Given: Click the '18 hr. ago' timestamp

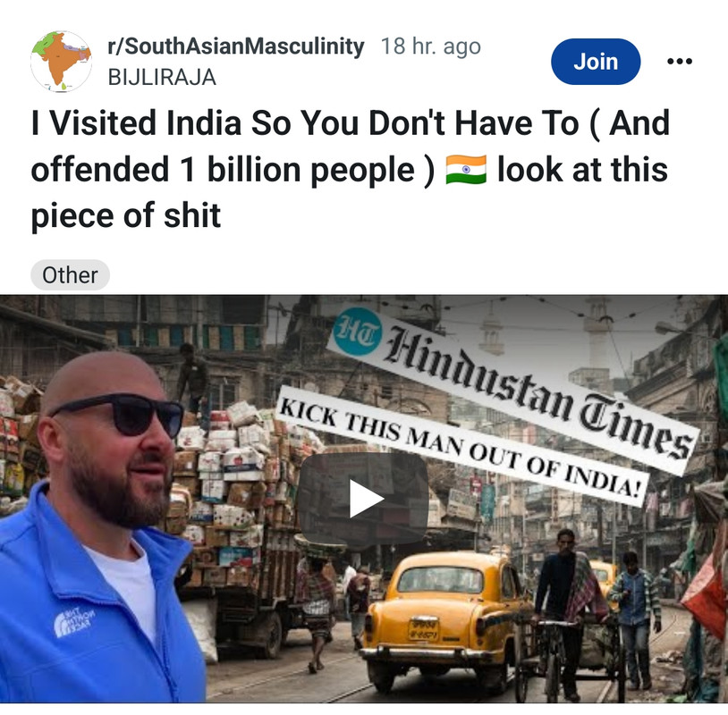Looking at the screenshot, I should pyautogui.click(x=430, y=46).
